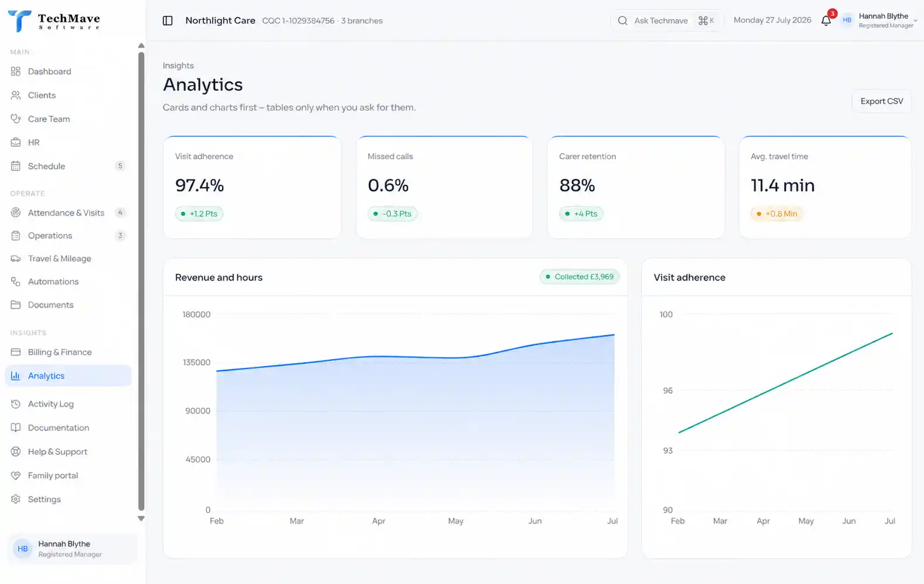Open the Billing & Finance label

(60, 352)
